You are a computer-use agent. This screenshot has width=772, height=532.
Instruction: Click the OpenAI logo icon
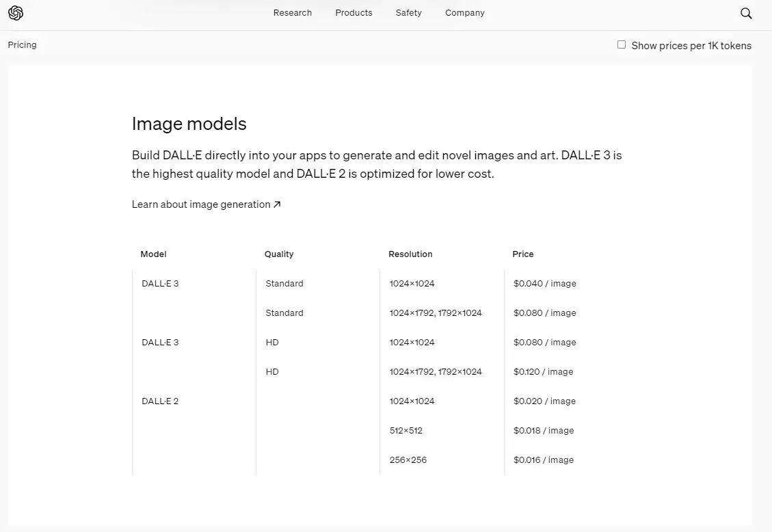coord(16,13)
